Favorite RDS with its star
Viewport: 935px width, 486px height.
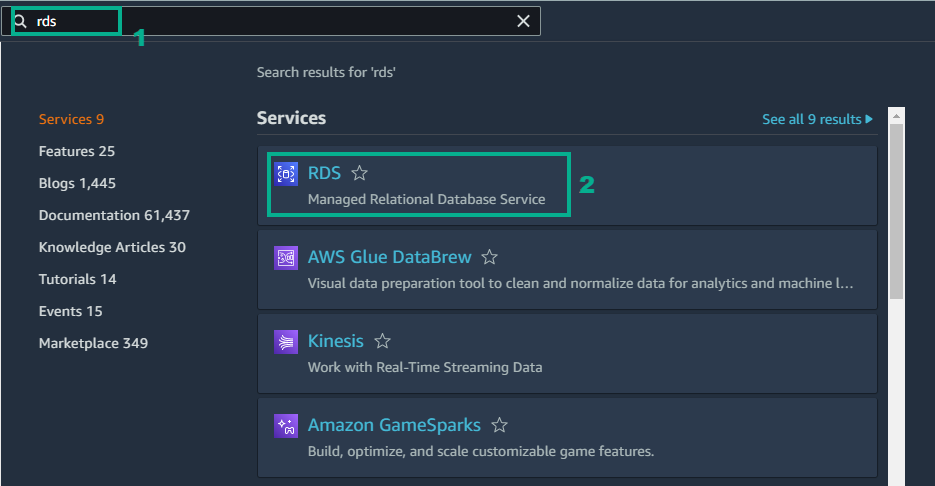tap(360, 173)
